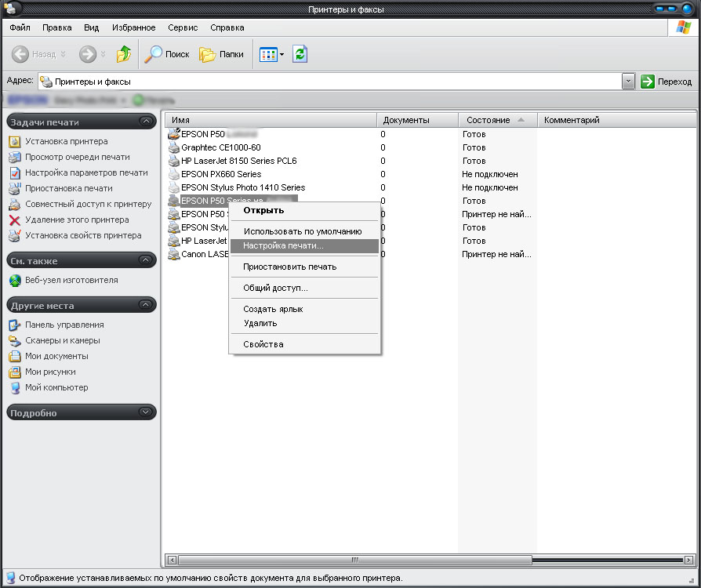Viewport: 701px width, 588px height.
Task: Sort by Состояние column header
Action: point(498,120)
